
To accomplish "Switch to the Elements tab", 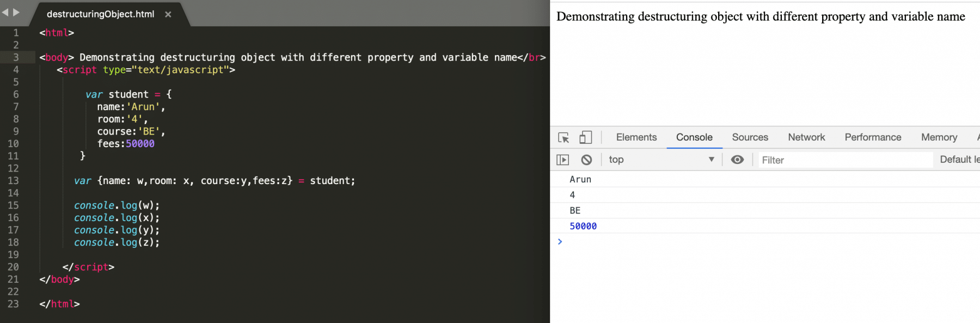I will click(636, 137).
